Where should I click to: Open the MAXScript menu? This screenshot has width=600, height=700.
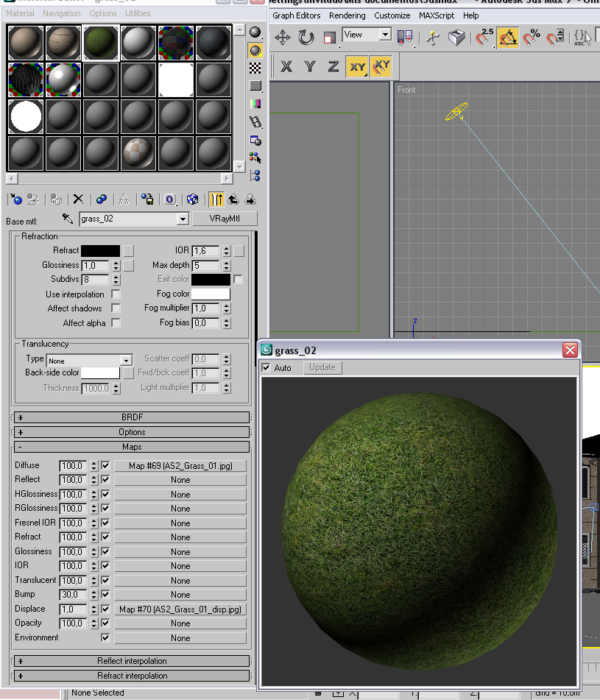point(437,15)
